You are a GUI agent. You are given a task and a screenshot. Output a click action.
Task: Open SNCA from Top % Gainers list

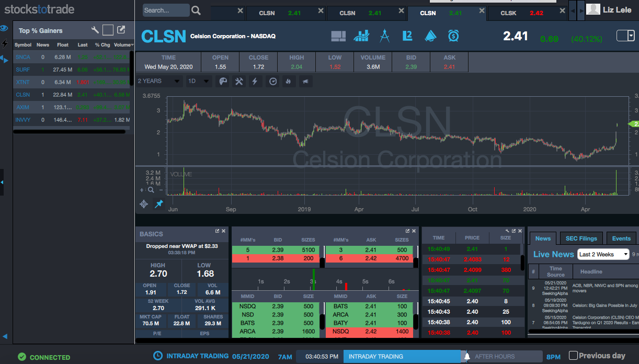tap(23, 57)
